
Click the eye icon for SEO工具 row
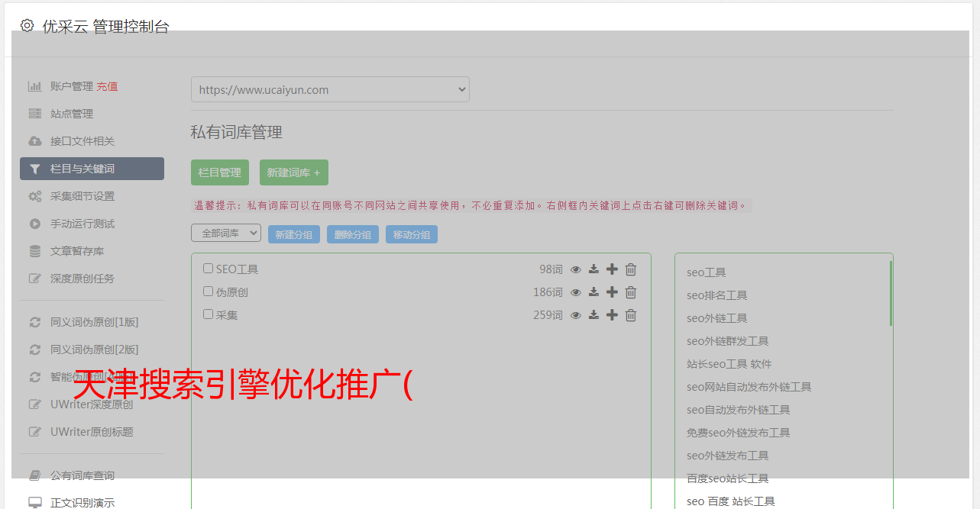pos(576,269)
